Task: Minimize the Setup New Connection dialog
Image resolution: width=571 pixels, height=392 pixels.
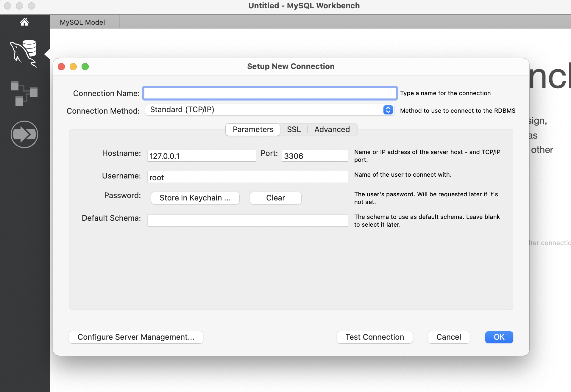Action: click(x=73, y=67)
